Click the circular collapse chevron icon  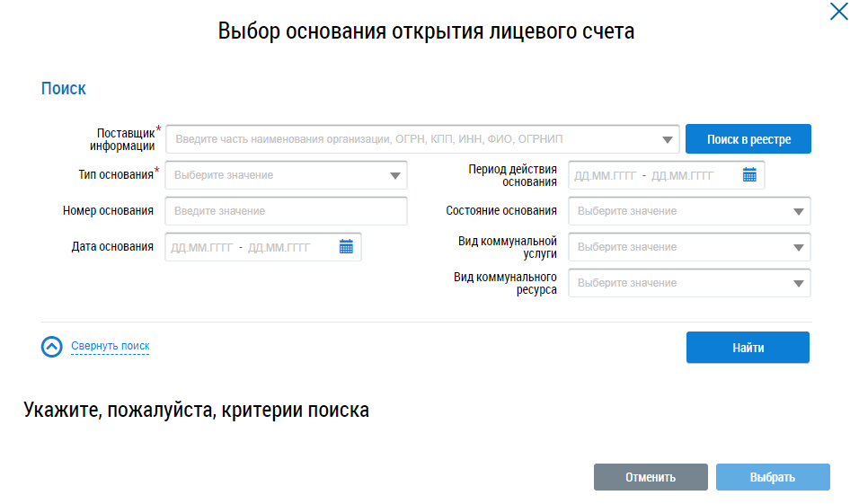pyautogui.click(x=52, y=347)
